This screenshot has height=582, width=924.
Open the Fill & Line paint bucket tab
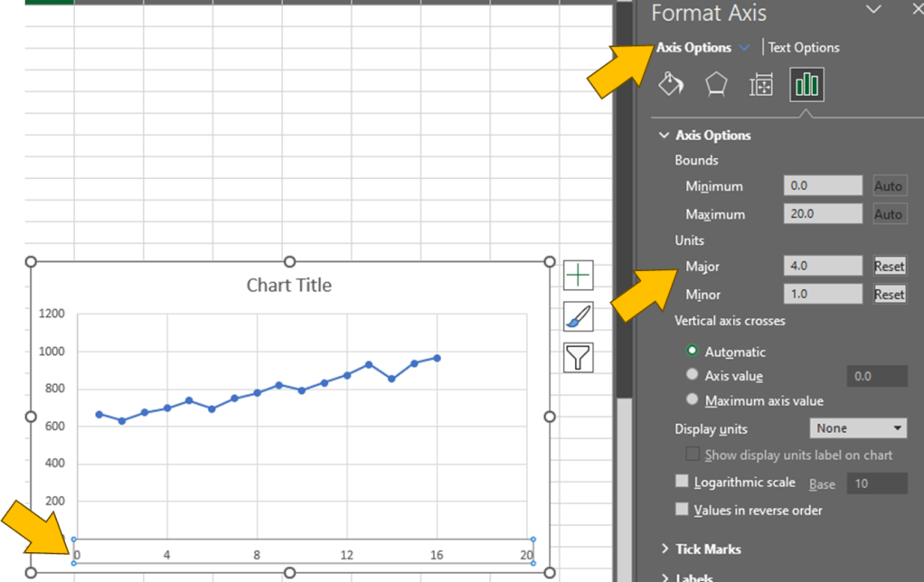(x=671, y=85)
